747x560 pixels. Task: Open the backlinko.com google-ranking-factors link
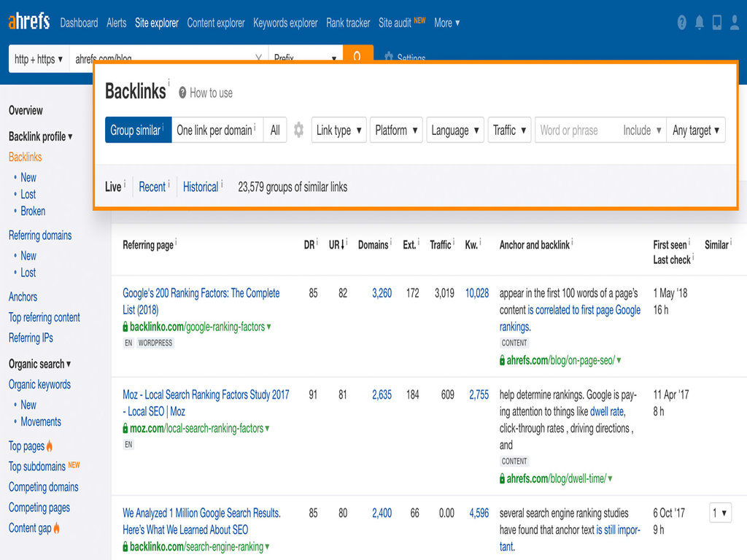pos(197,327)
